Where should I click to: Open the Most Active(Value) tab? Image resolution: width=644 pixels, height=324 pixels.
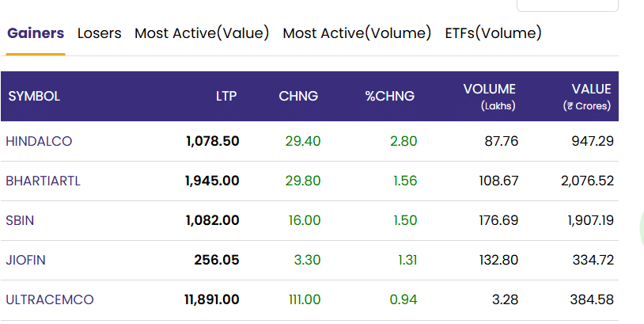202,33
